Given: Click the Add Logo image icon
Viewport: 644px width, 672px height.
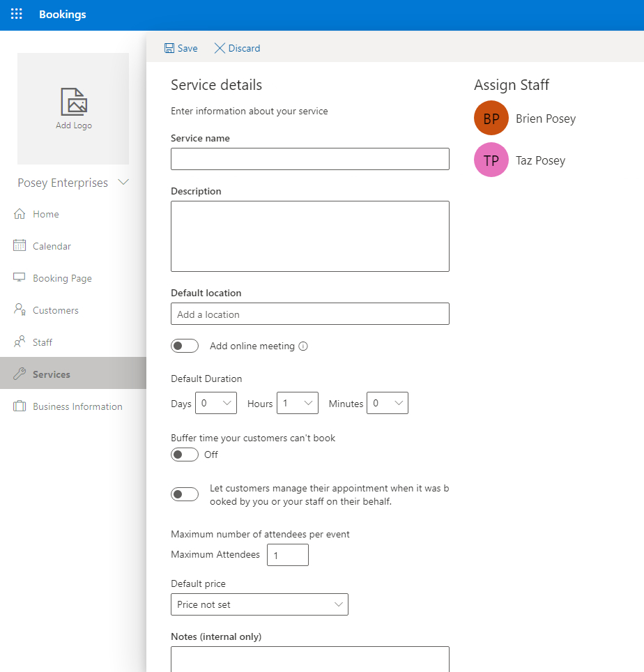Looking at the screenshot, I should pos(74,102).
